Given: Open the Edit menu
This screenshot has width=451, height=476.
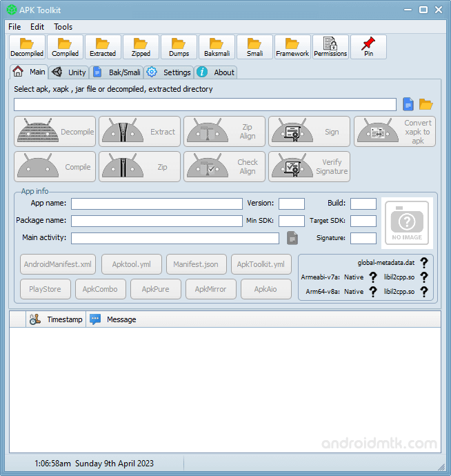Looking at the screenshot, I should point(37,27).
